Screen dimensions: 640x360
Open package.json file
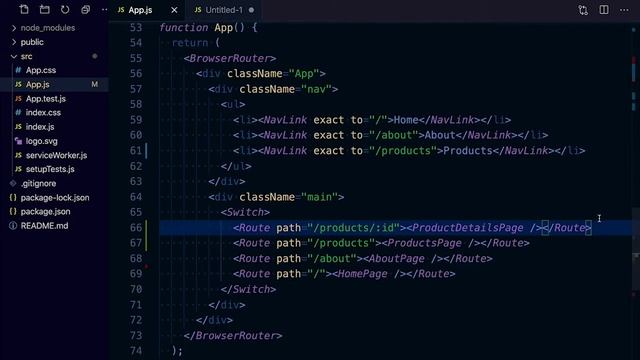[x=45, y=211]
